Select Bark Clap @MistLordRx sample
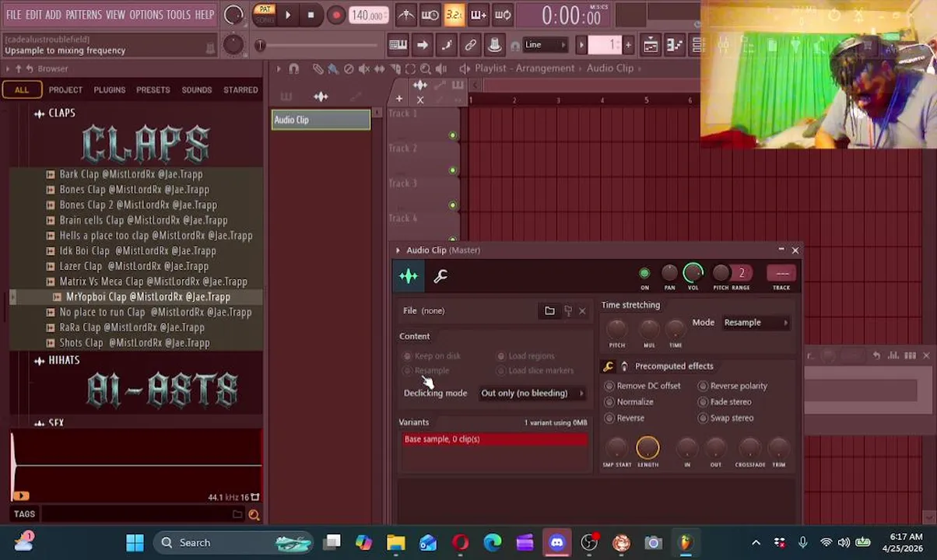937x560 pixels. pyautogui.click(x=131, y=174)
